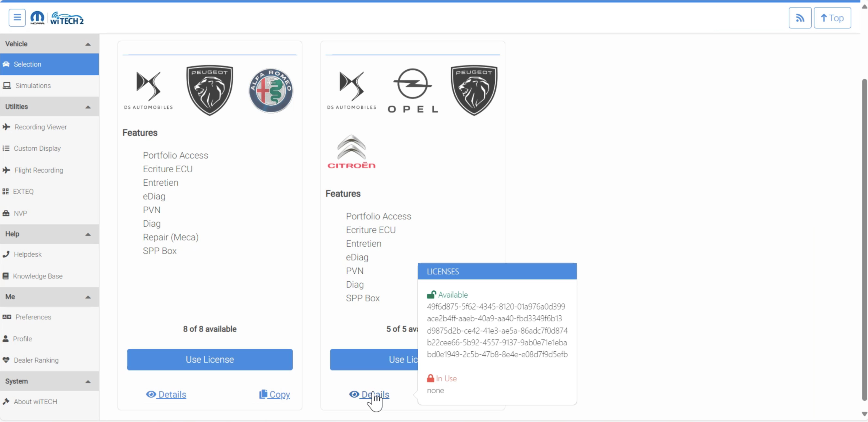Open Details link on first license card
This screenshot has width=868, height=422.
click(166, 394)
